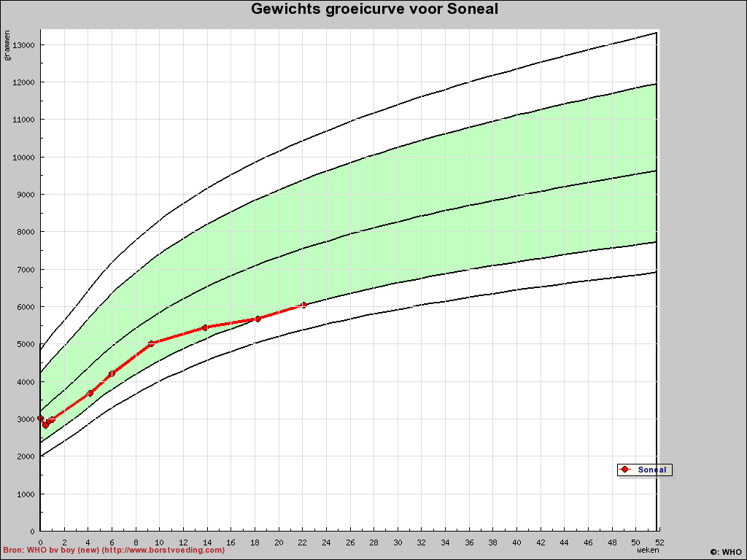The width and height of the screenshot is (747, 560).
Task: Click the chart title Gewichts groeicurve voor Soneal
Action: 374,9
